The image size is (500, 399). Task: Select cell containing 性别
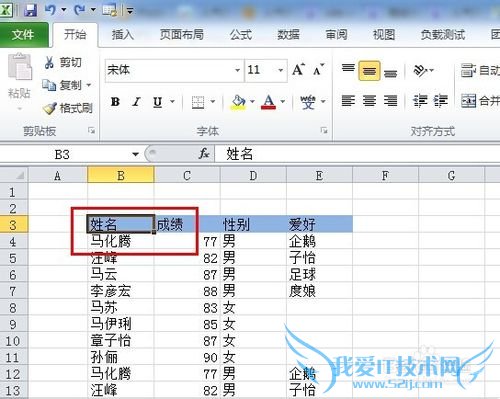click(253, 224)
